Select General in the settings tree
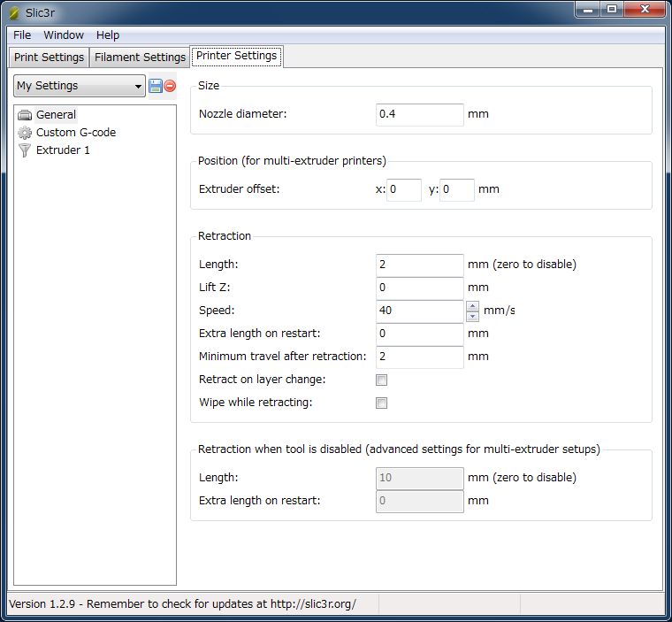The width and height of the screenshot is (672, 622). 56,115
